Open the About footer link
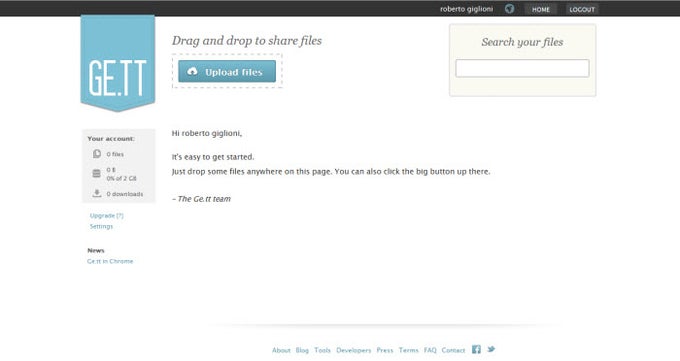680x361 pixels. coord(281,350)
